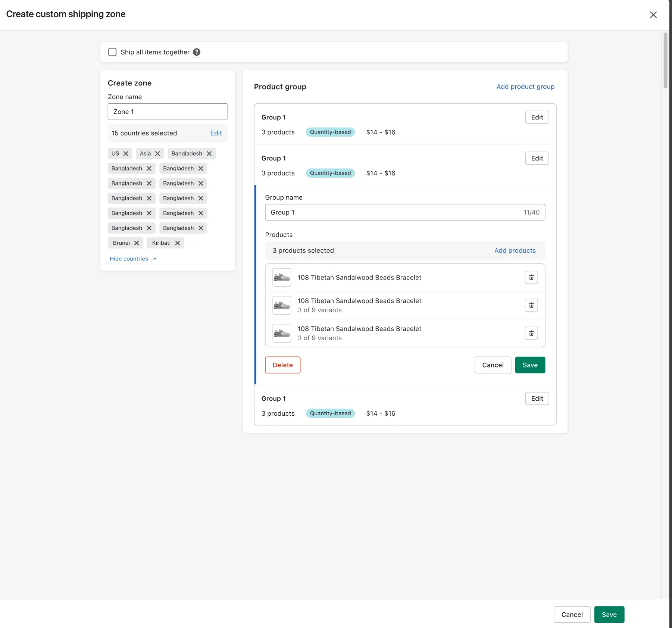
Task: Trash the last bracelet product in list
Action: tap(531, 333)
